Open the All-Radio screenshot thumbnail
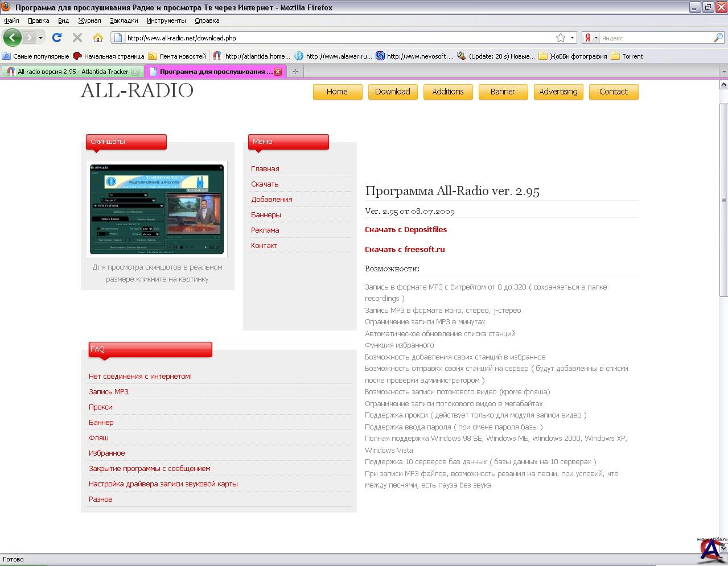The height and width of the screenshot is (566, 728). [x=157, y=209]
